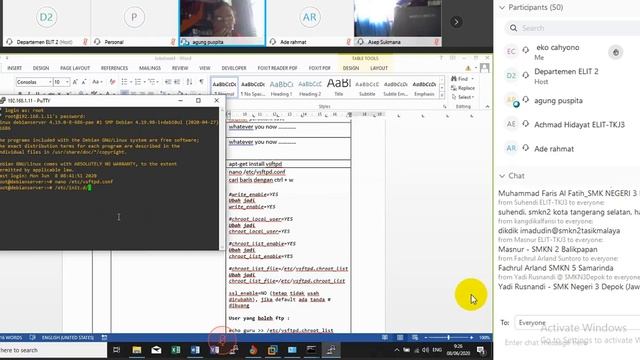
Task: Open the Firefox taskbar icon
Action: (253, 350)
